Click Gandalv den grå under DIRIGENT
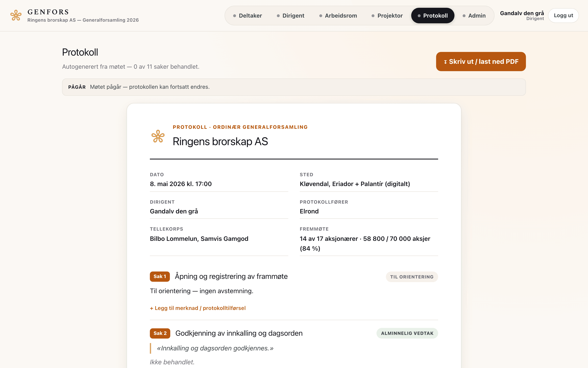The height and width of the screenshot is (368, 588). tap(174, 211)
